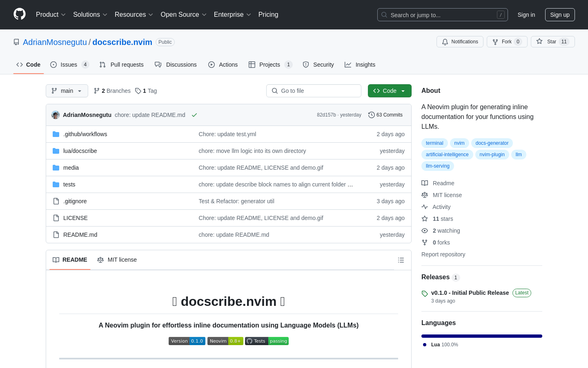Switch to the Projects tab
The width and height of the screenshot is (588, 368).
click(x=270, y=65)
